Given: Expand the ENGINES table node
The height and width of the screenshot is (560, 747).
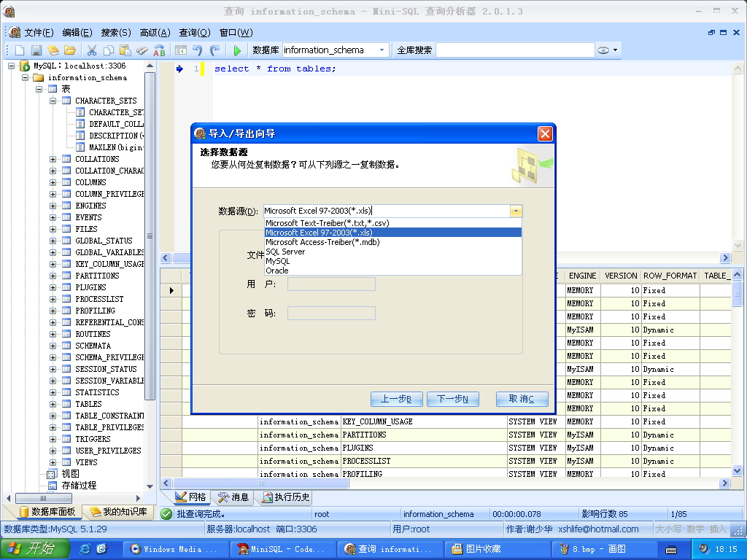Looking at the screenshot, I should point(53,206).
